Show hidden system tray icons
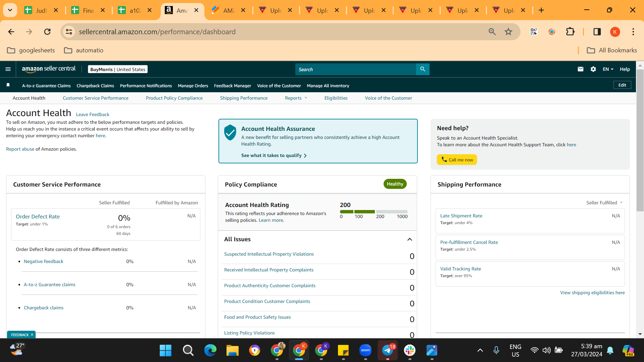Image resolution: width=644 pixels, height=362 pixels. [480, 351]
